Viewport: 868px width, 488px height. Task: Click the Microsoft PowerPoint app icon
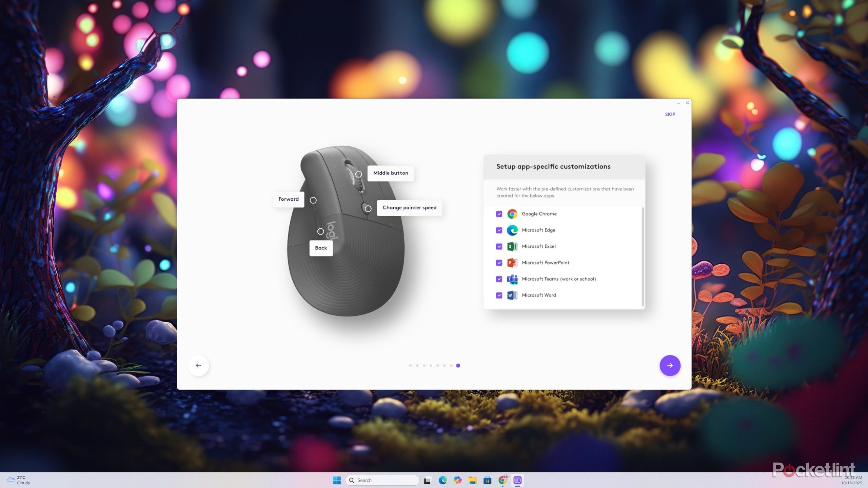(512, 263)
